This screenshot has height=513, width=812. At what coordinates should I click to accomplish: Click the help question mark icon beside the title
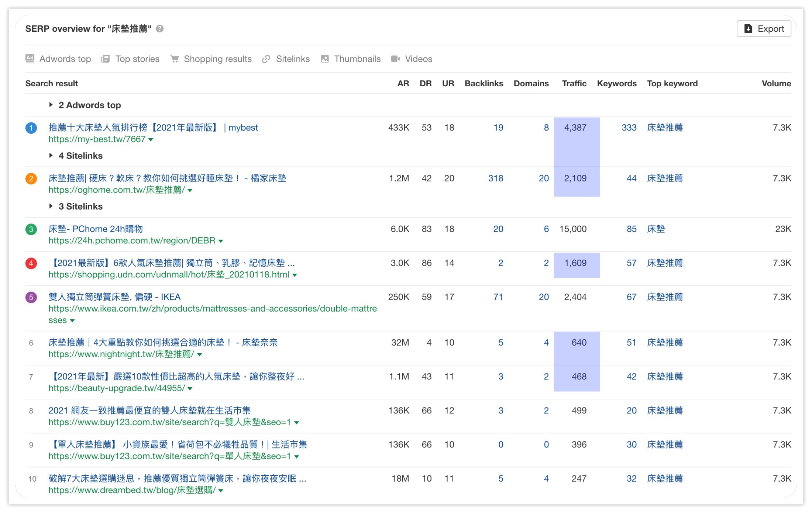pyautogui.click(x=159, y=29)
